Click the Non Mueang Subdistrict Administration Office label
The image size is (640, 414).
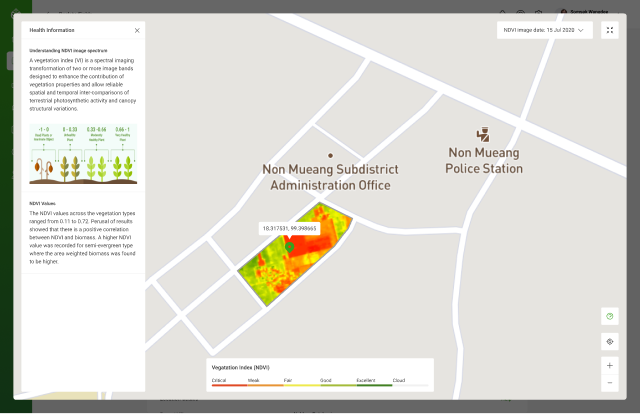coord(330,177)
